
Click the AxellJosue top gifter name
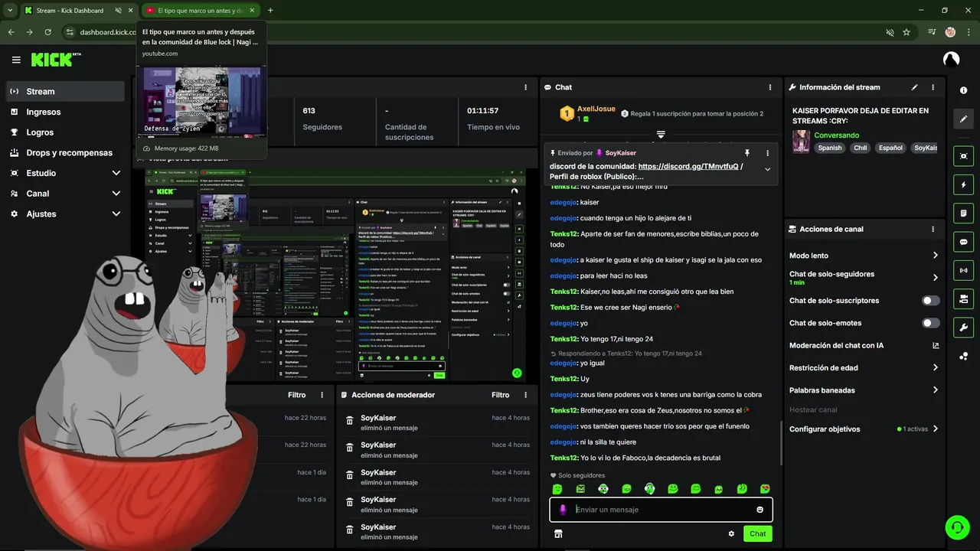pyautogui.click(x=596, y=109)
